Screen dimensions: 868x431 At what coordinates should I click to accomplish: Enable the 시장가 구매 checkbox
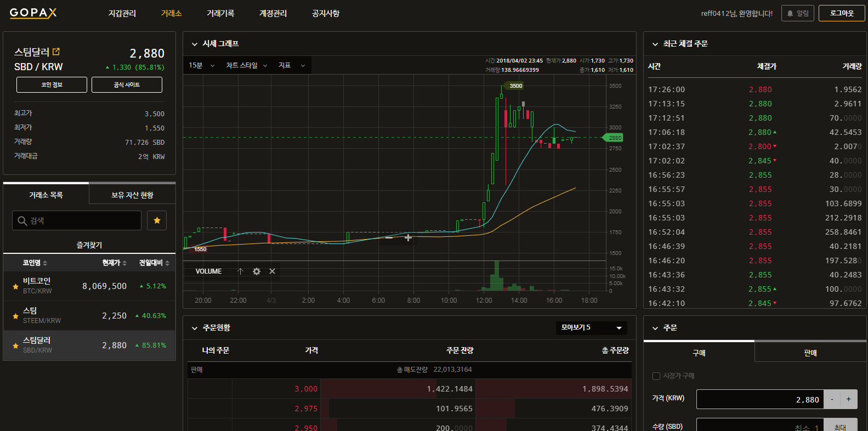(x=656, y=376)
